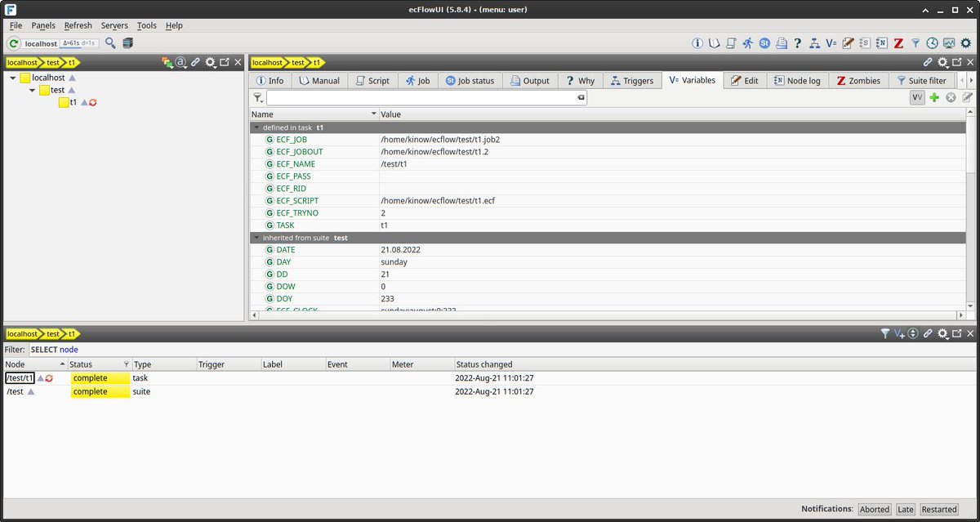Open gear dropdown in info panel header
Screen dimensions: 980x522
click(943, 62)
